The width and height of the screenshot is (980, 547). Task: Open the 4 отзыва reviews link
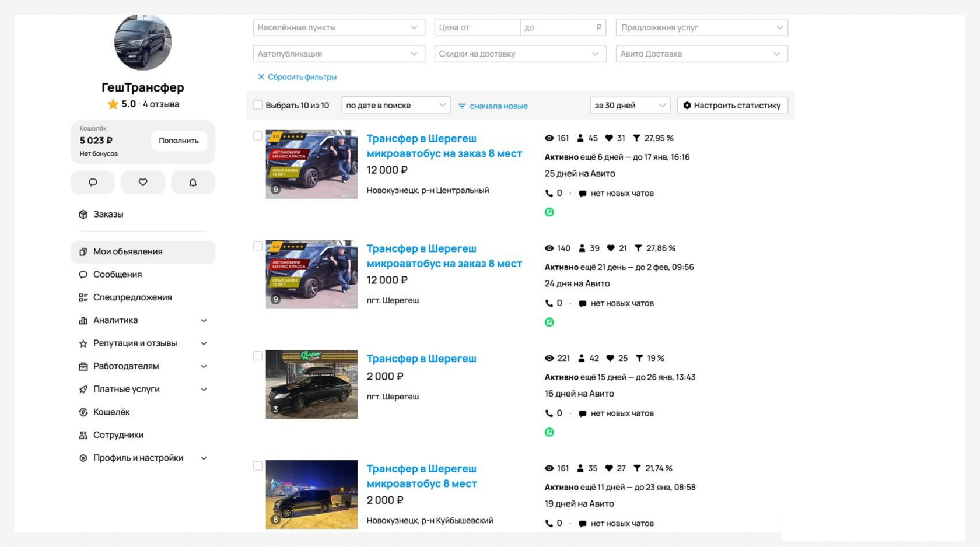pos(161,104)
